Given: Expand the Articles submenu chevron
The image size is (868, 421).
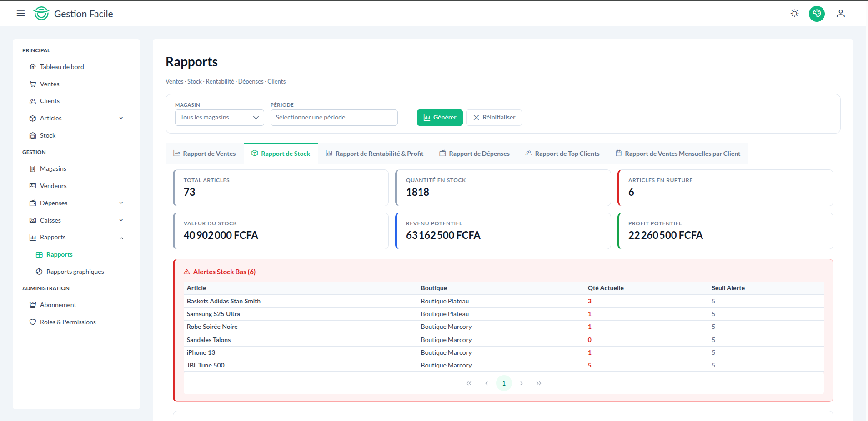Looking at the screenshot, I should tap(121, 118).
